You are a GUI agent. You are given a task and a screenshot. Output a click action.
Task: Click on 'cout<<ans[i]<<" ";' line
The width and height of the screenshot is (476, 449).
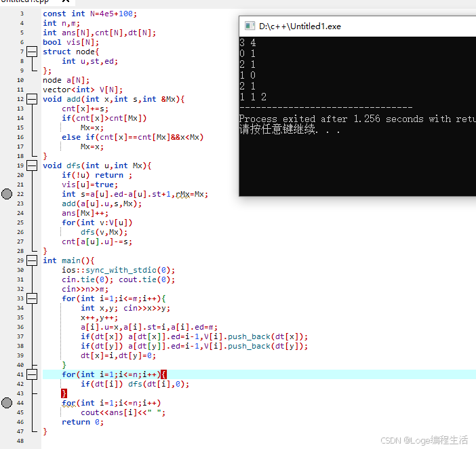tap(123, 412)
